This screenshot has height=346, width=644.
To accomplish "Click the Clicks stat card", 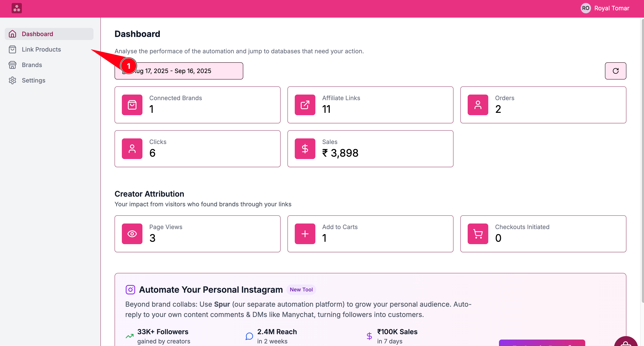I will pyautogui.click(x=197, y=149).
